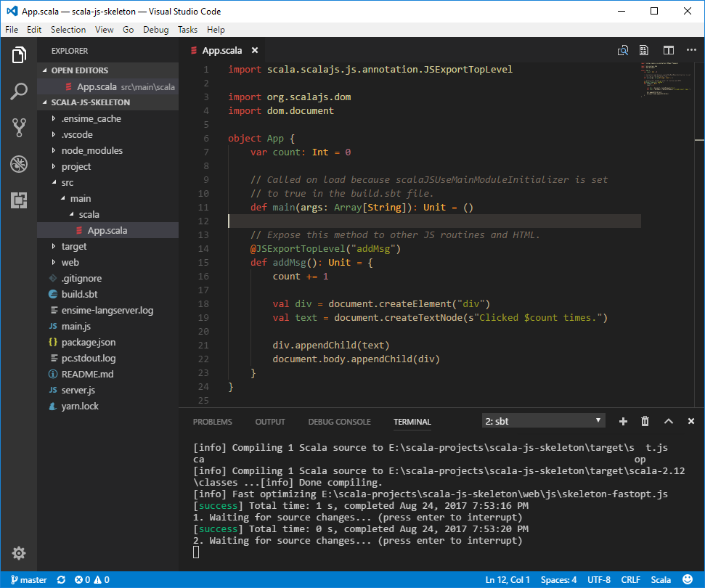Image resolution: width=705 pixels, height=588 pixels.
Task: Open the Search view in activity bar
Action: 19,91
